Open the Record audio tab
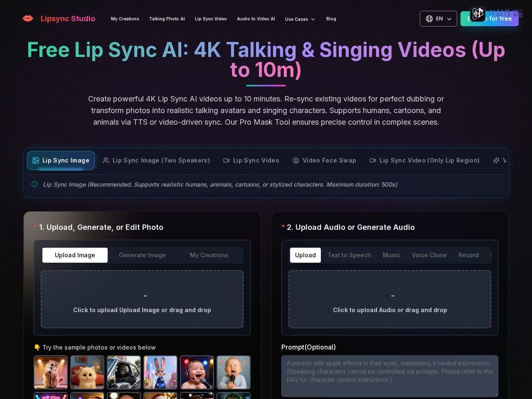Screen dimensions: 532x399 coord(468,255)
